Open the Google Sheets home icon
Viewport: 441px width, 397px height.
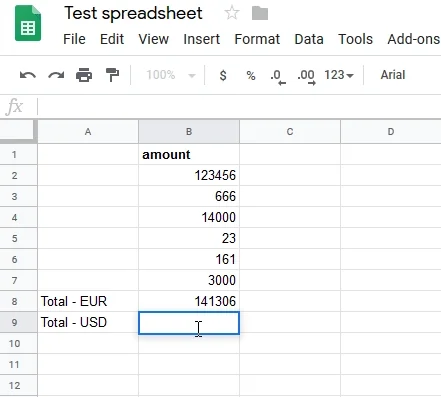(28, 23)
